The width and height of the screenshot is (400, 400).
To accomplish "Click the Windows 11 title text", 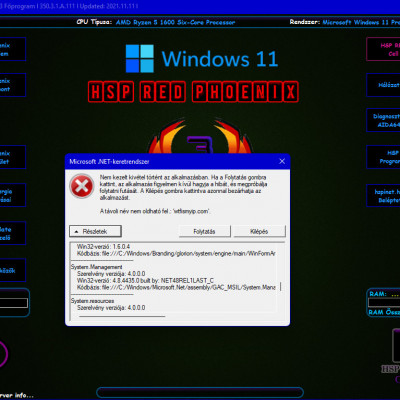I will pyautogui.click(x=220, y=59).
